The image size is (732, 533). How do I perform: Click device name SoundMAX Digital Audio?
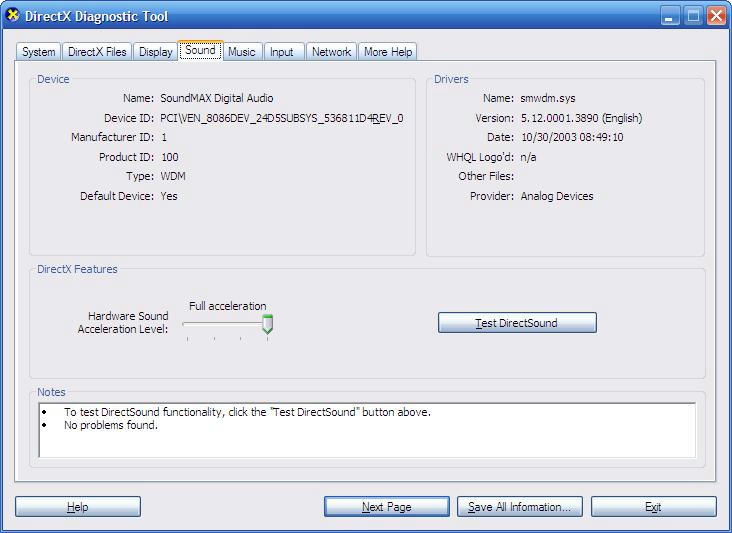(217, 98)
